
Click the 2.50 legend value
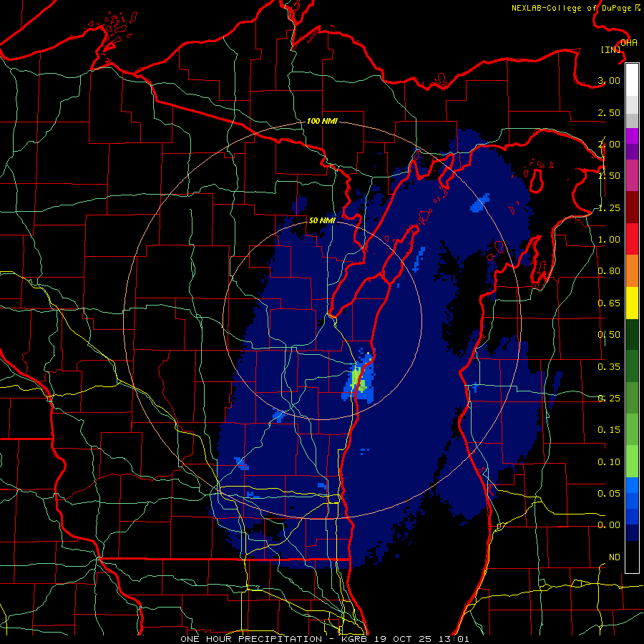pos(609,112)
